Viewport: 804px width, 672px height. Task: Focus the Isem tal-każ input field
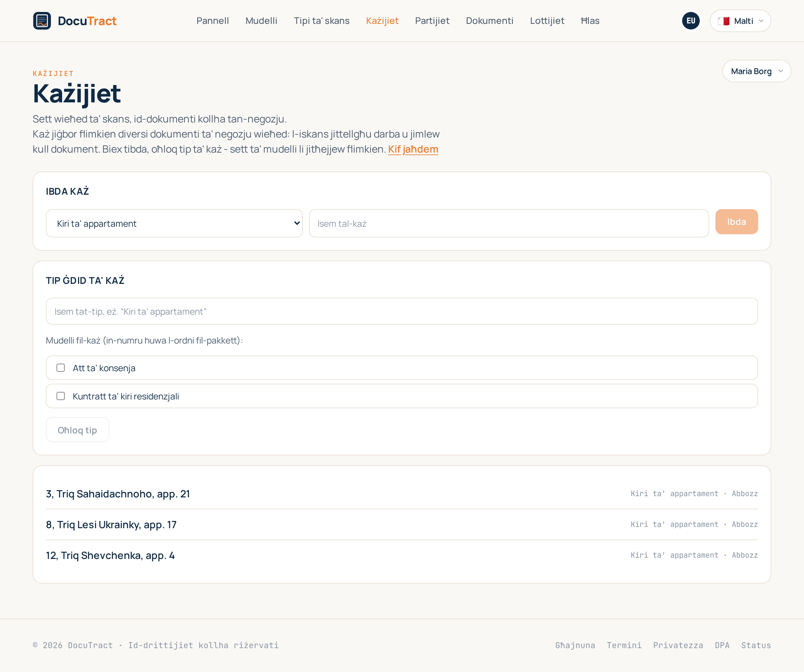tap(509, 223)
